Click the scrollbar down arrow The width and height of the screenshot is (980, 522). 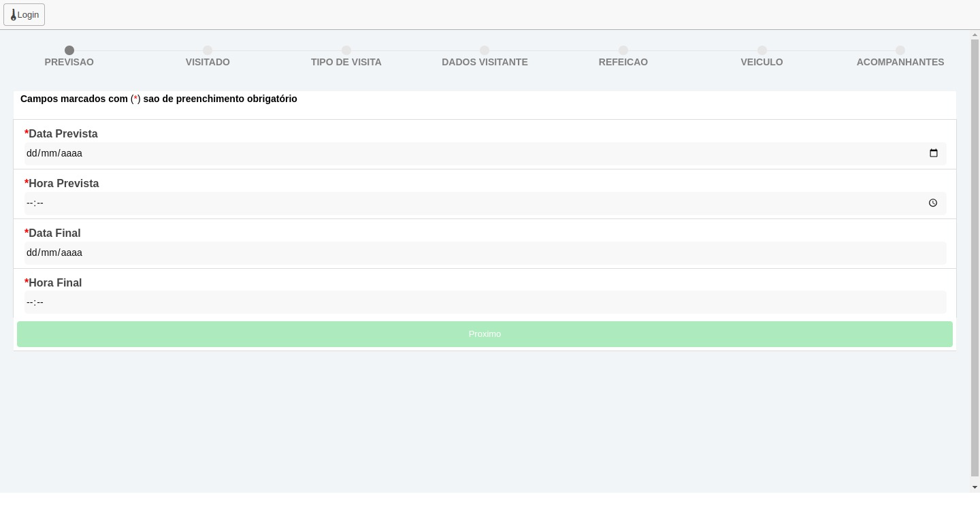point(975,487)
